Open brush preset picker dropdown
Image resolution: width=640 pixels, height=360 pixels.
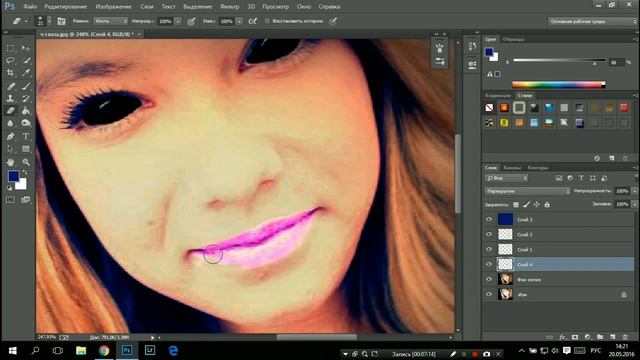click(x=49, y=21)
